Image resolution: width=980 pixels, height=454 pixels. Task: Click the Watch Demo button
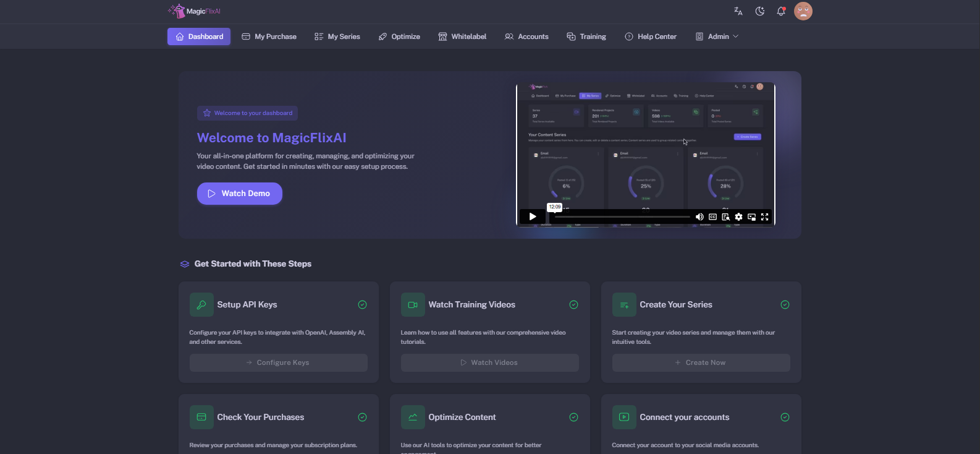coord(240,194)
